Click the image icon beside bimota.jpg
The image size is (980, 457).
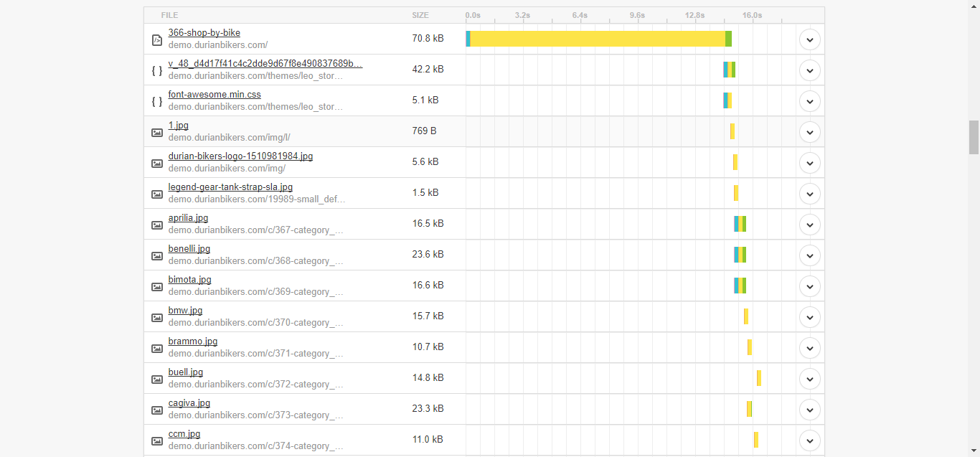point(157,287)
